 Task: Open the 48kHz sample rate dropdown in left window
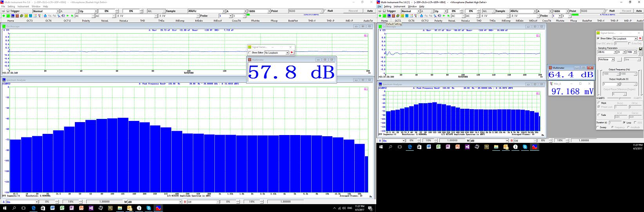click(225, 11)
